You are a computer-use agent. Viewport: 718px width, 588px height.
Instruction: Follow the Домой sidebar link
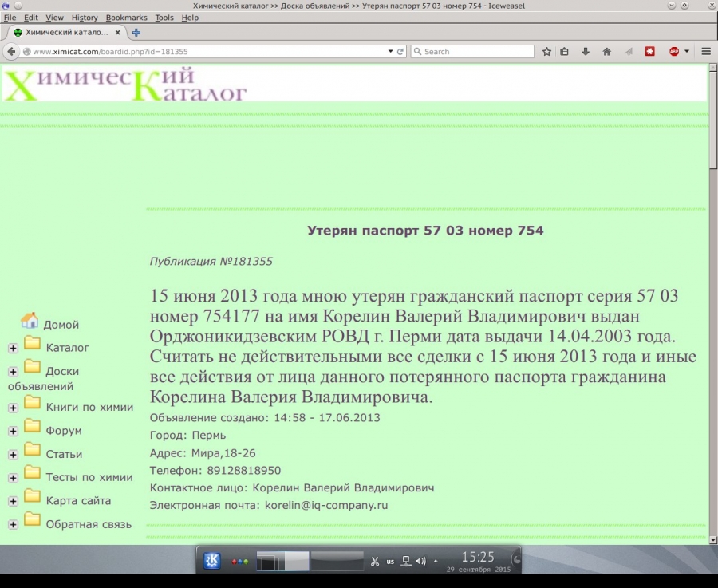pos(61,325)
